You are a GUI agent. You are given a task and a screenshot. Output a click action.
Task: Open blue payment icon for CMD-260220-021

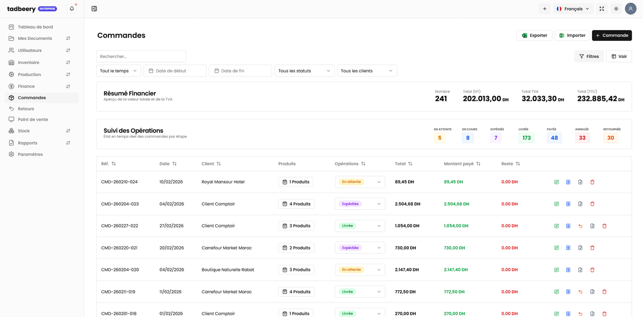click(x=568, y=248)
